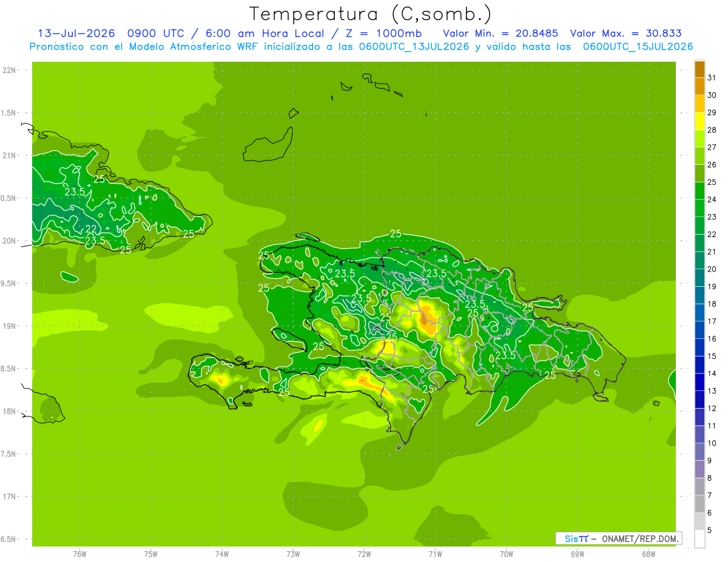Click the 31 label on the color legend
Image resolution: width=728 pixels, height=562 pixels.
pyautogui.click(x=712, y=78)
